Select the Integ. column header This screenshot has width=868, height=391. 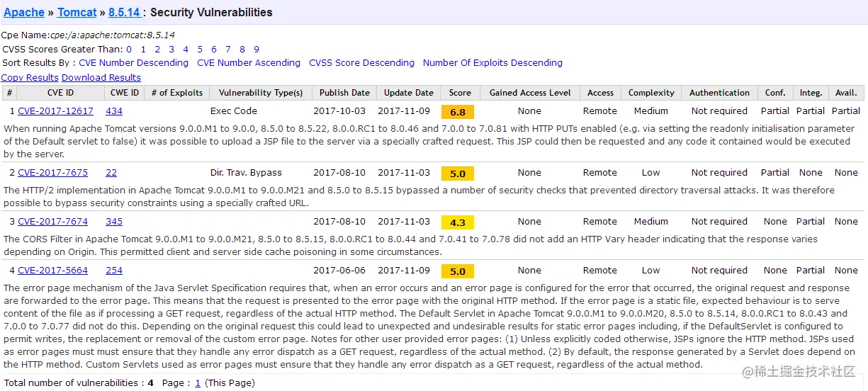click(811, 93)
